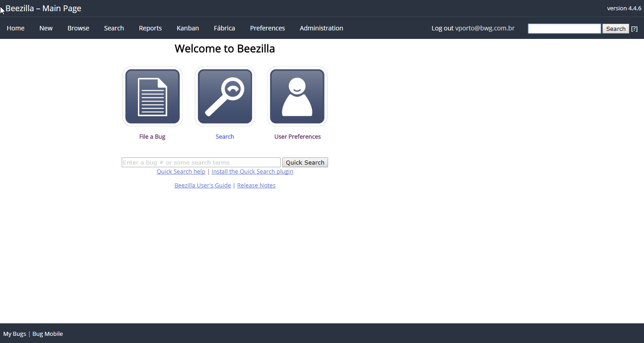Click the version 4.4.6 text
Image resolution: width=644 pixels, height=343 pixels.
pos(624,8)
